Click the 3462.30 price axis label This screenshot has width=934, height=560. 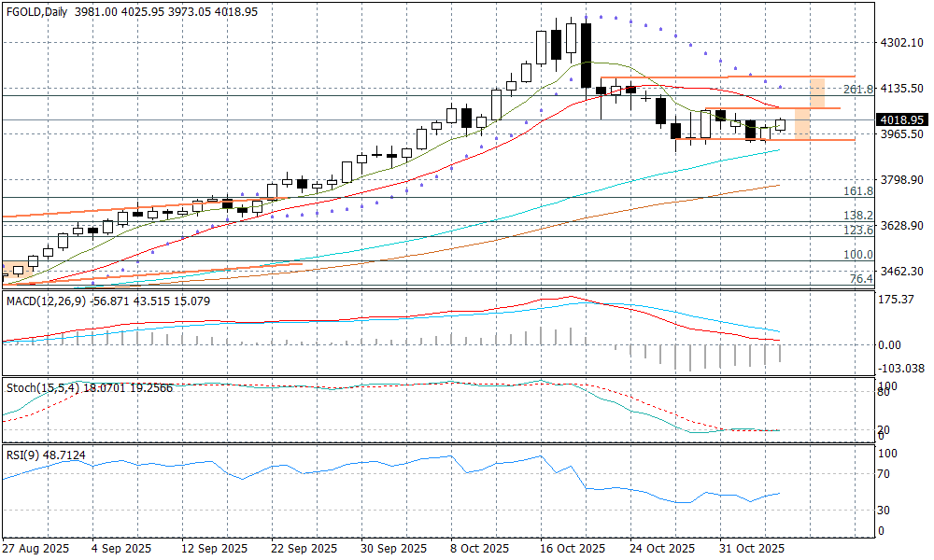coord(902,272)
